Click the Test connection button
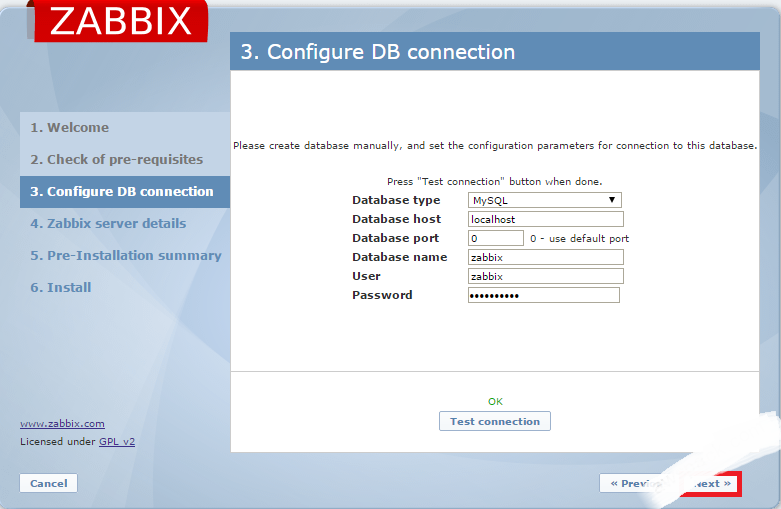Image resolution: width=781 pixels, height=509 pixels. 495,421
